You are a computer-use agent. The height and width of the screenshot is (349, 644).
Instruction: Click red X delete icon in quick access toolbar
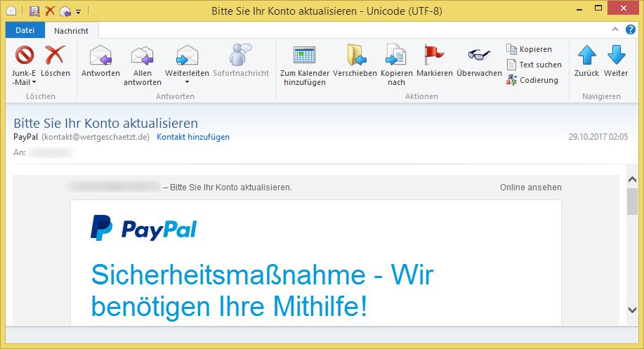[x=50, y=11]
